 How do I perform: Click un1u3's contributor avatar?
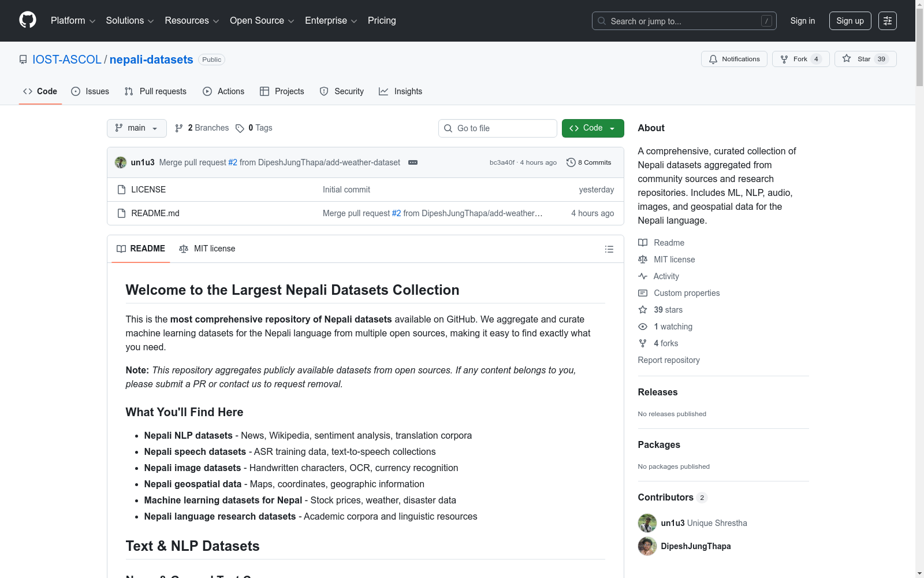pos(647,523)
